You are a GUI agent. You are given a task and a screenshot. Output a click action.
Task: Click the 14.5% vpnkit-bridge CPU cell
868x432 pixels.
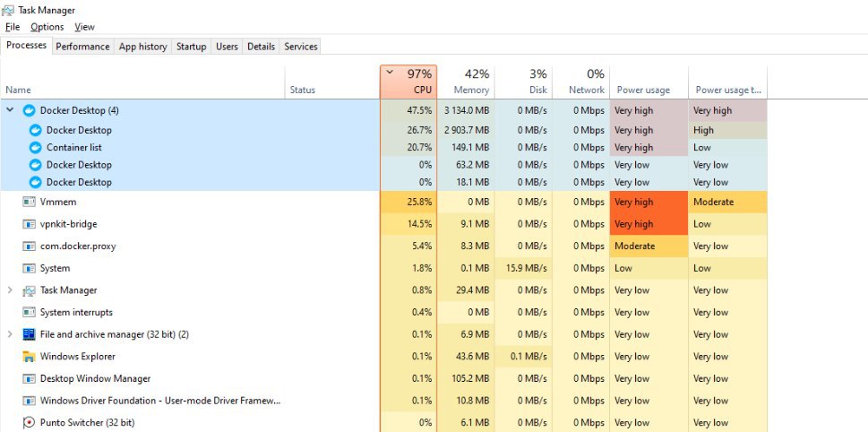coord(408,224)
